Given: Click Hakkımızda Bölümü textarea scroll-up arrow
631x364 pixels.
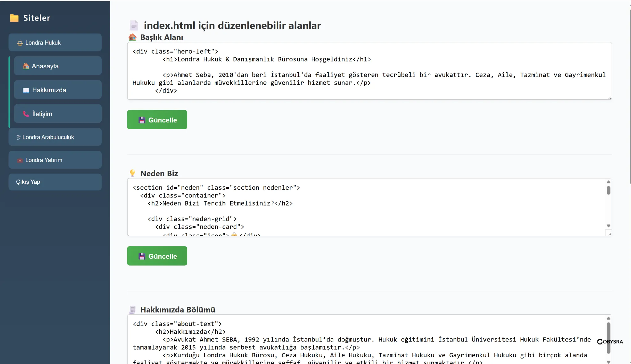Looking at the screenshot, I should [x=608, y=318].
